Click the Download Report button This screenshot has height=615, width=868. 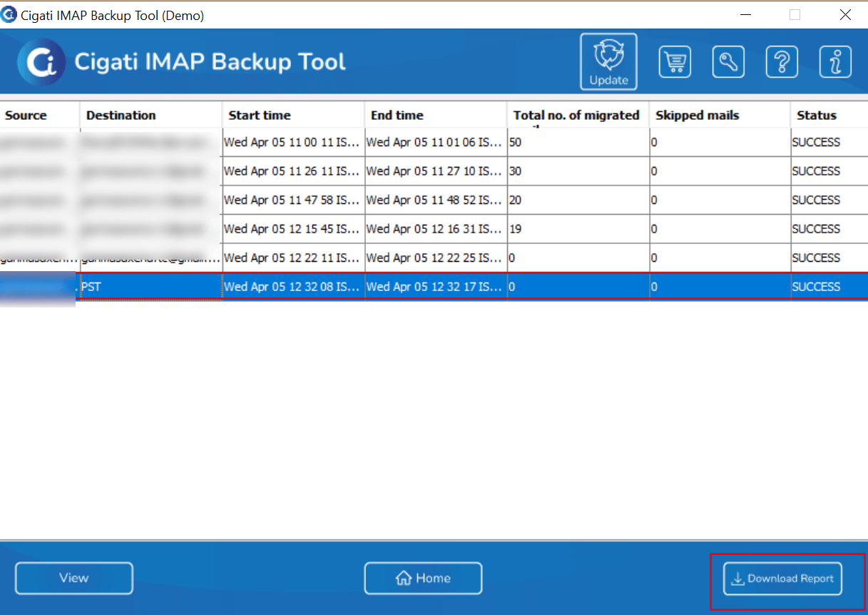[782, 579]
